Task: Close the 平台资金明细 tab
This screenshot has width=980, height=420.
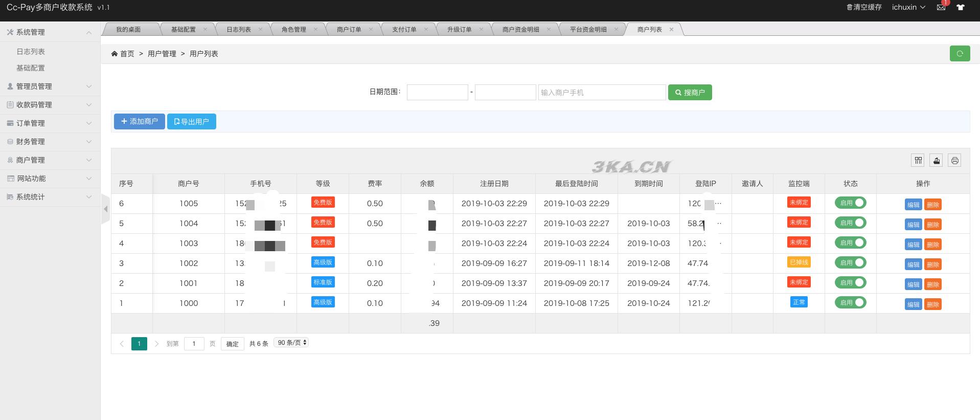Action: pyautogui.click(x=616, y=29)
